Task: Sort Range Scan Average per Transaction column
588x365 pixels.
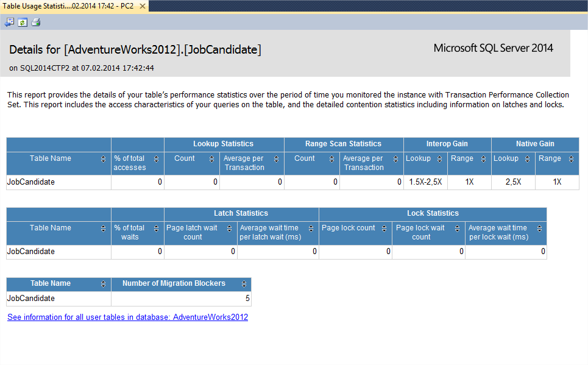Action: coord(395,159)
